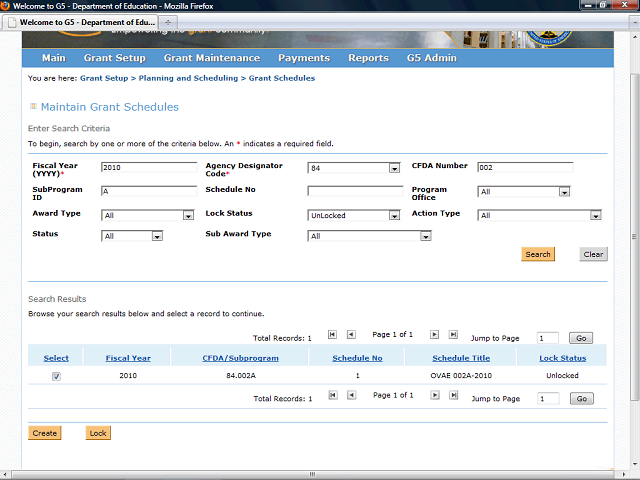Sort results by the Schedule Title column link
The image size is (640, 480).
click(461, 358)
